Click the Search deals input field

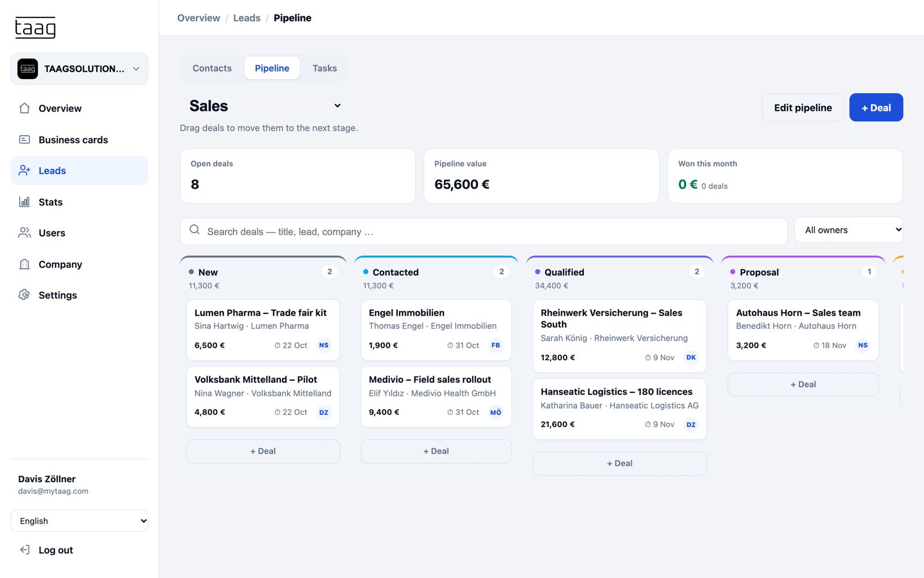click(483, 231)
